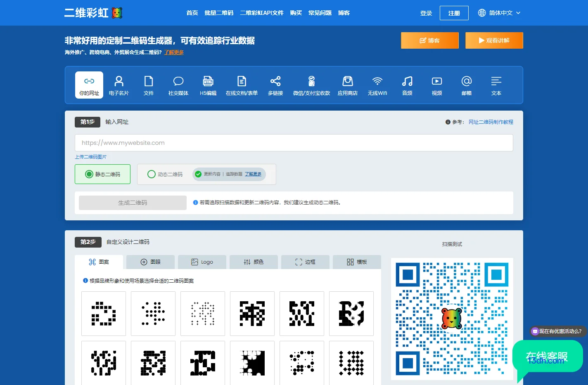Image resolution: width=588 pixels, height=385 pixels.
Task: Click the 注册 register button
Action: click(x=454, y=13)
